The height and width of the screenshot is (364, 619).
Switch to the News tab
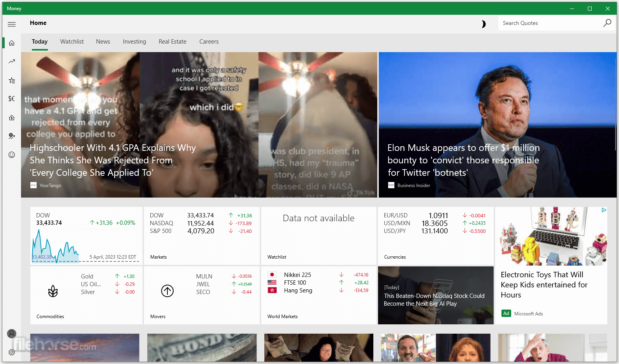103,42
